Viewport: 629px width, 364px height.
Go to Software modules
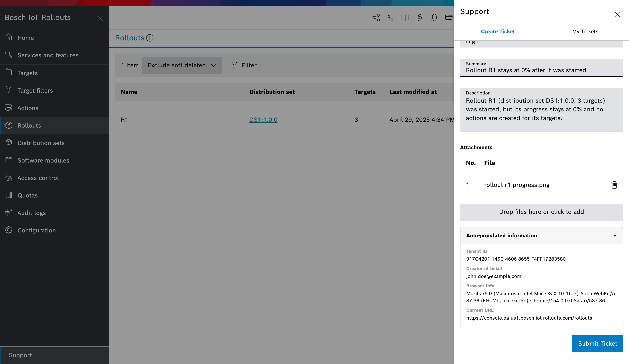click(x=54, y=160)
